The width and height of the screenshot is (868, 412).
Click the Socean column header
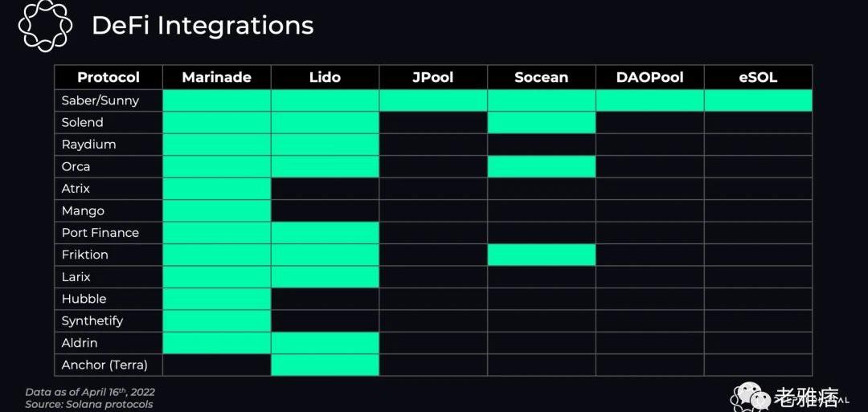[541, 78]
